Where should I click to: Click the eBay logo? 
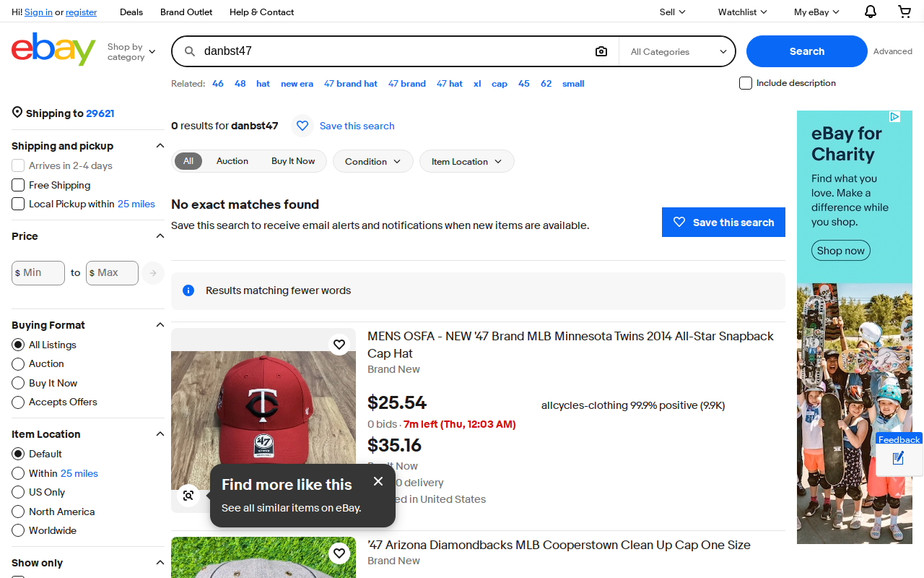tap(53, 49)
